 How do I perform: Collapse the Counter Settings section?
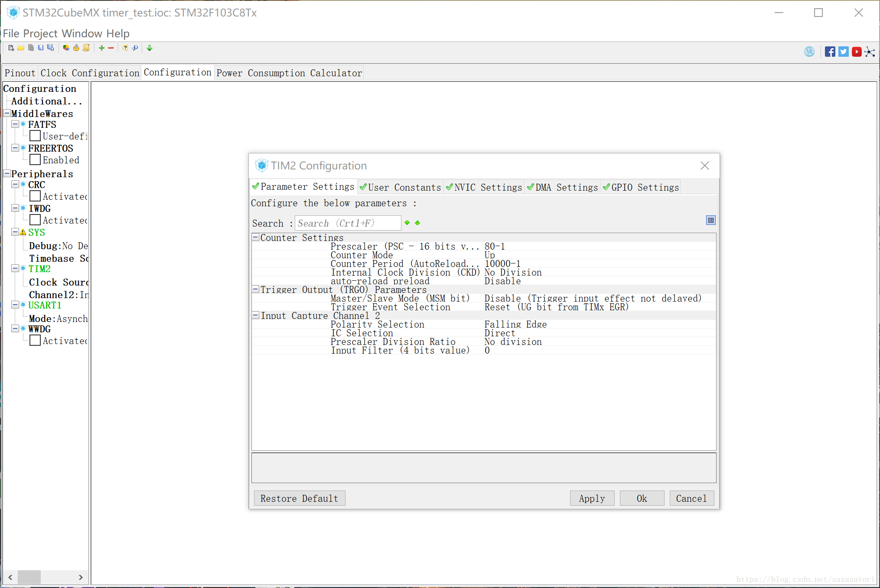pos(256,237)
